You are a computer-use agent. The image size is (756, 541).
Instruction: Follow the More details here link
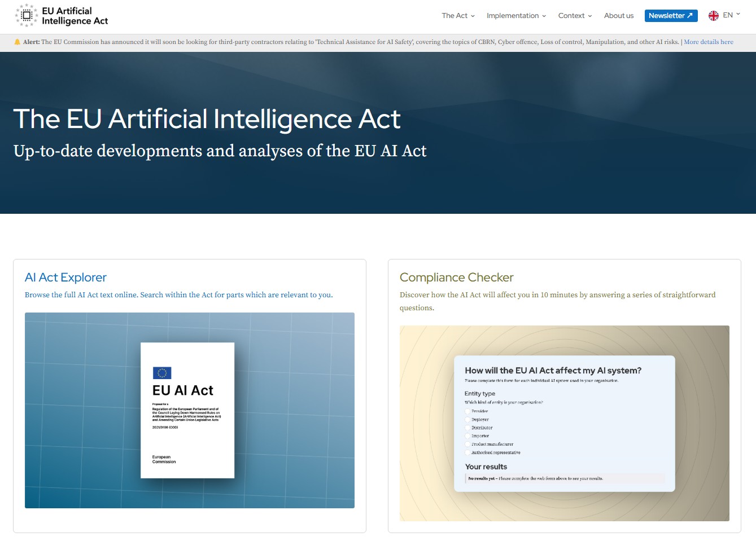709,42
